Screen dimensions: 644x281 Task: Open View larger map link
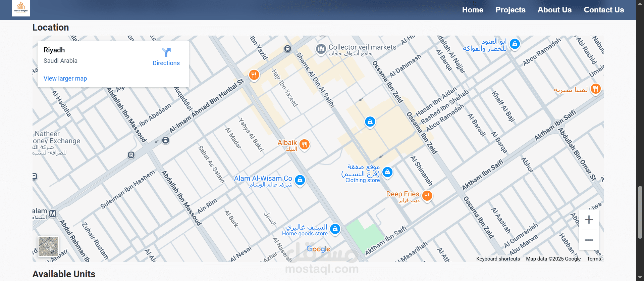(x=65, y=78)
